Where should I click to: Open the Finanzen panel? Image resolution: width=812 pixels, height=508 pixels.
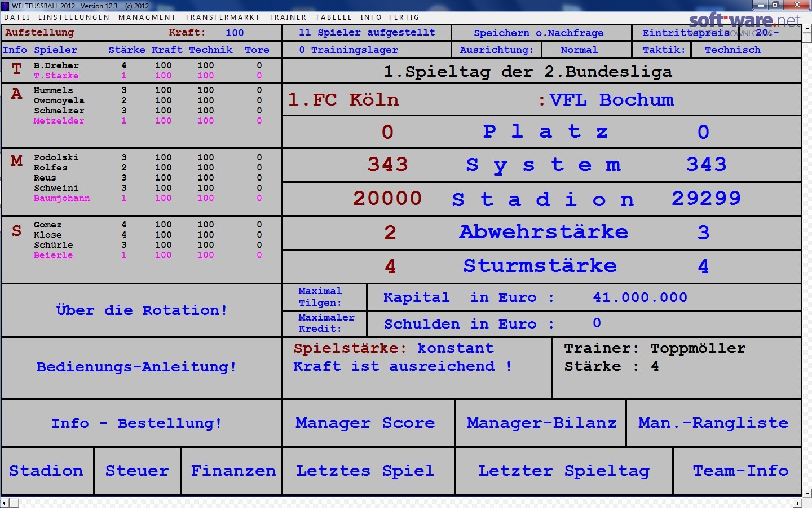[232, 471]
